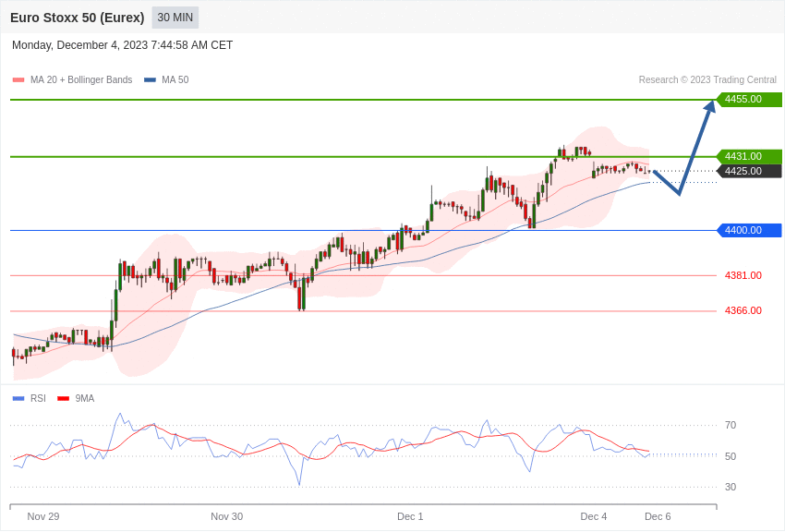Click the Dec 1 date axis label

pyautogui.click(x=410, y=516)
